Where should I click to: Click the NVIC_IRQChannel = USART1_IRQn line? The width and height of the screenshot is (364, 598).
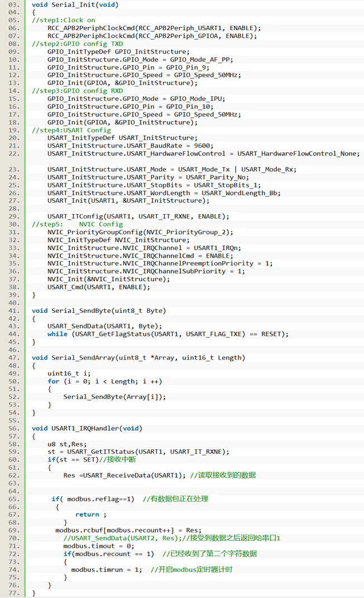pyautogui.click(x=144, y=248)
